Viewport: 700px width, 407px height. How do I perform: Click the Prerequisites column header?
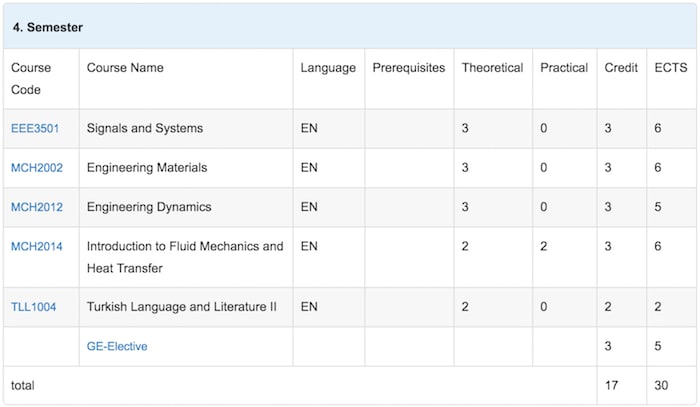click(408, 68)
